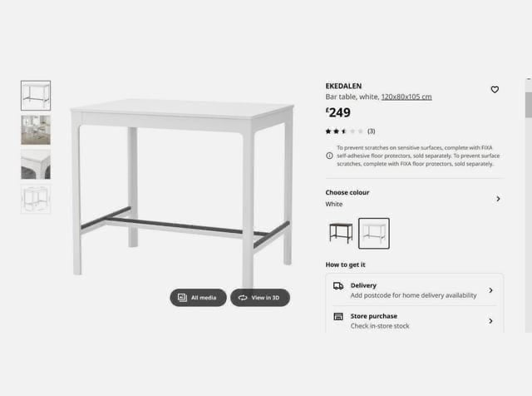Launch View in 3D mode
This screenshot has height=396, width=532.
click(260, 298)
